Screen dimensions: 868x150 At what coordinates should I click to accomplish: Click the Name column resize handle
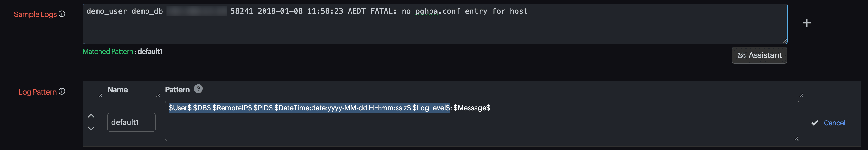[x=158, y=96]
